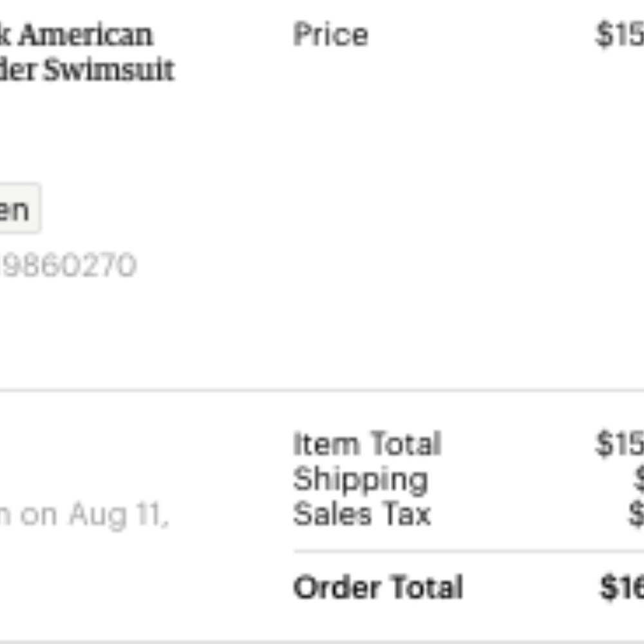Click the horizontal divider above Item Total
This screenshot has height=644, width=644.
[x=322, y=390]
